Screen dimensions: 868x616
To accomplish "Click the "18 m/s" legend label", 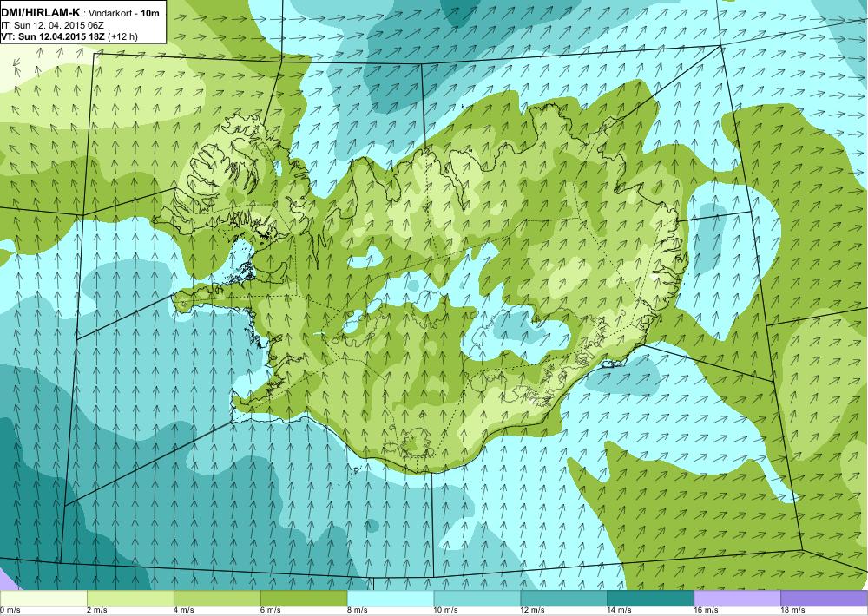I will click(x=792, y=611).
